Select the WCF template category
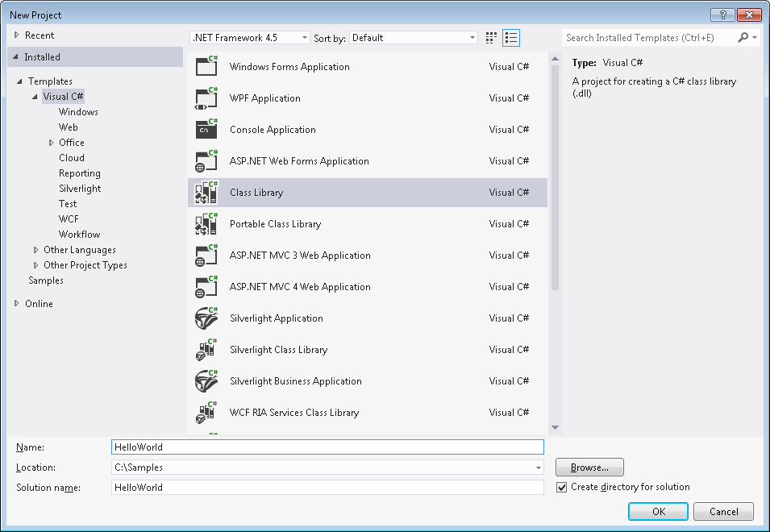Viewport: 770px width, 532px height. coord(69,219)
